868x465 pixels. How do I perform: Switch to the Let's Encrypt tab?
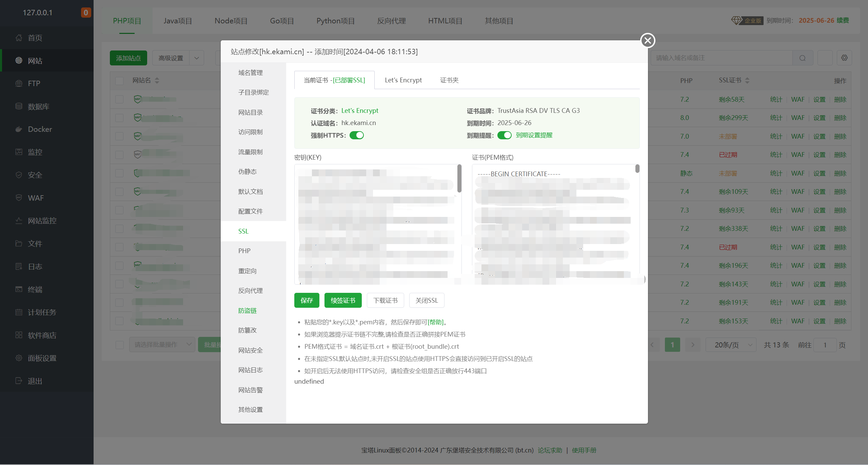pos(403,80)
